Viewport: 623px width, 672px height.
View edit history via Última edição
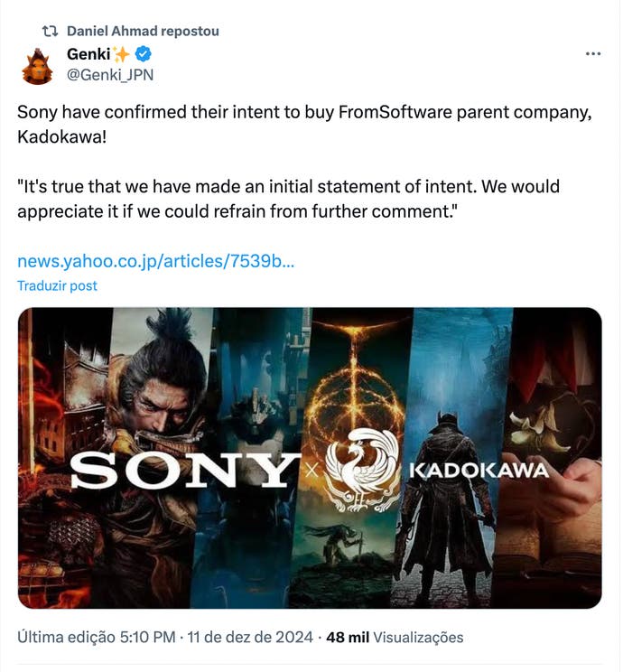pyautogui.click(x=97, y=638)
